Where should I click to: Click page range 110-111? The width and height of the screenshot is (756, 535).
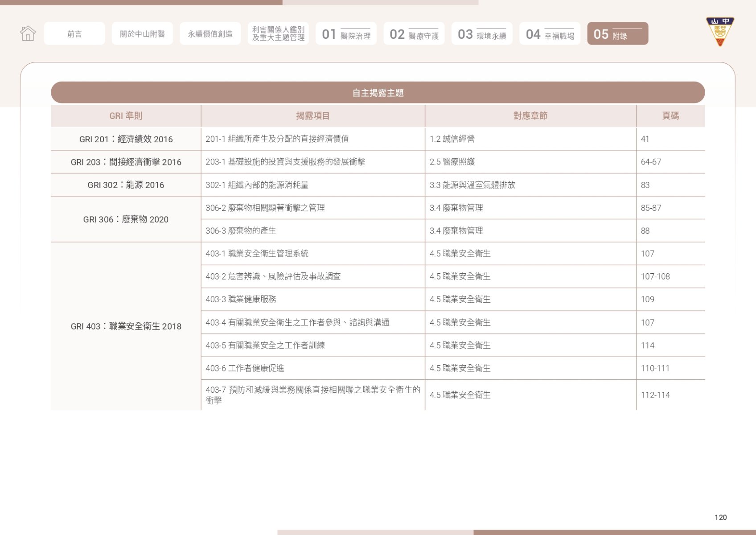[x=655, y=368]
